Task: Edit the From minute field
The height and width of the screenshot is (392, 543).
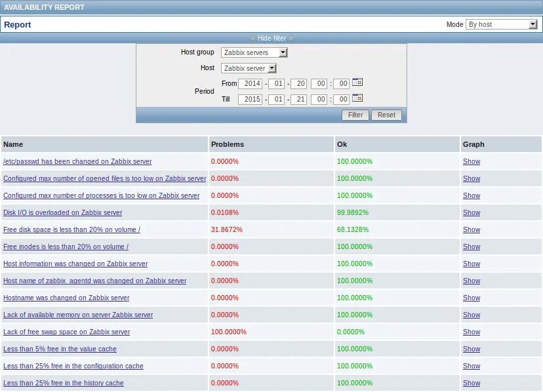Action: (342, 83)
